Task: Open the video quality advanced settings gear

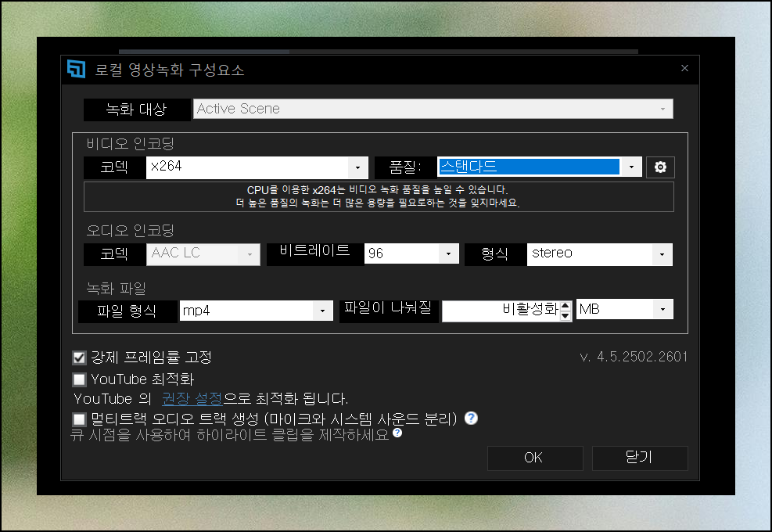Action: (x=659, y=167)
